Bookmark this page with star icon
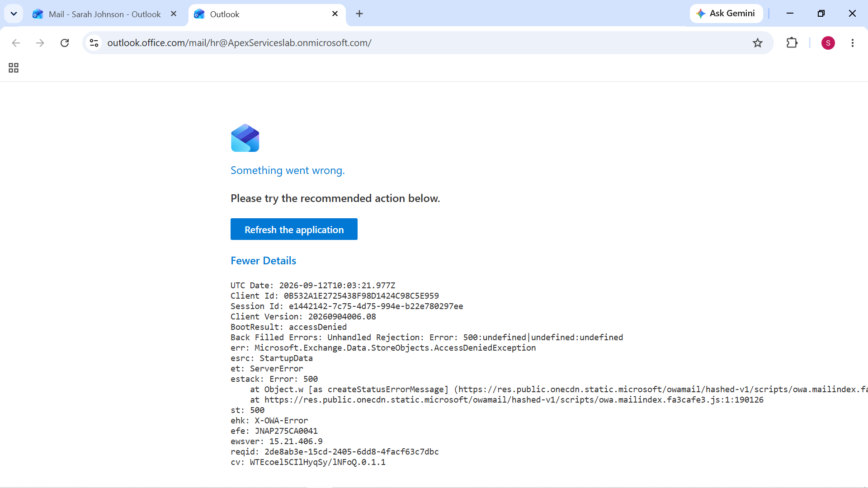868x488 pixels. [758, 43]
